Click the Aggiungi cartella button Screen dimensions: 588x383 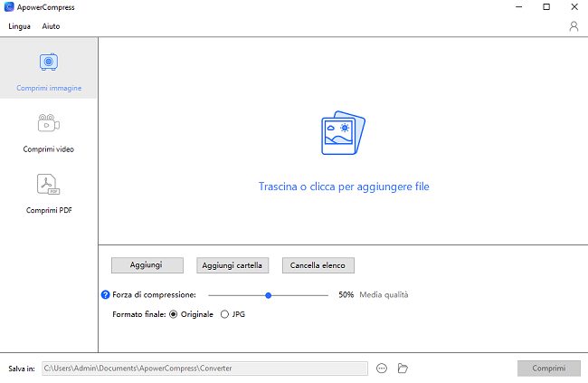click(232, 265)
